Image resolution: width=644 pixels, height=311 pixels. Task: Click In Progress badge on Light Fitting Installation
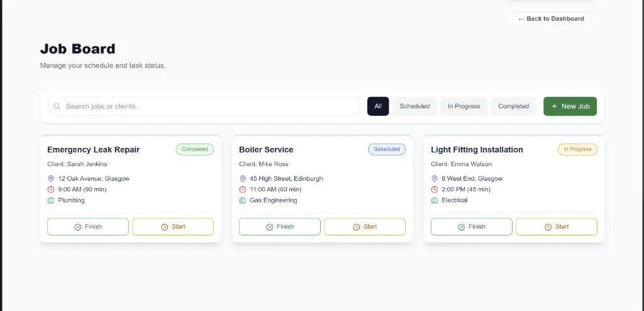click(577, 149)
